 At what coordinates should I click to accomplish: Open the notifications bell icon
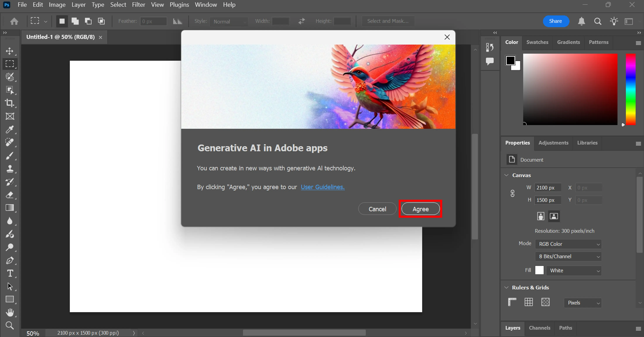click(582, 21)
